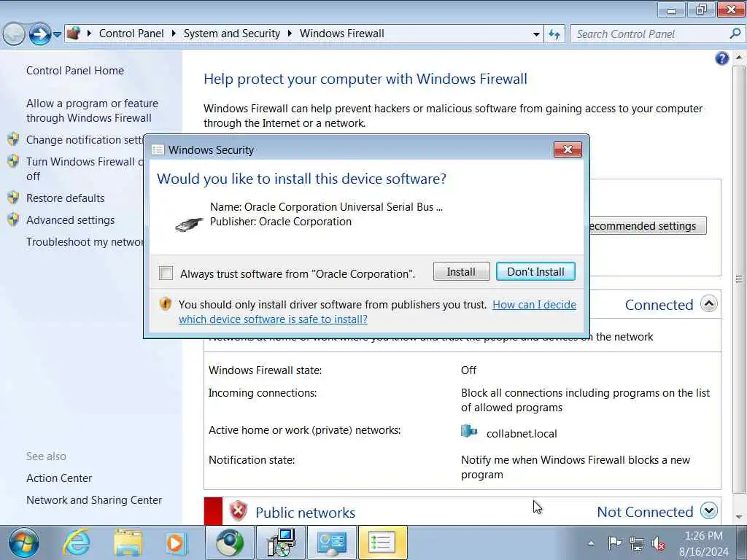Click the network tray icon
The height and width of the screenshot is (560, 747).
pyautogui.click(x=636, y=542)
